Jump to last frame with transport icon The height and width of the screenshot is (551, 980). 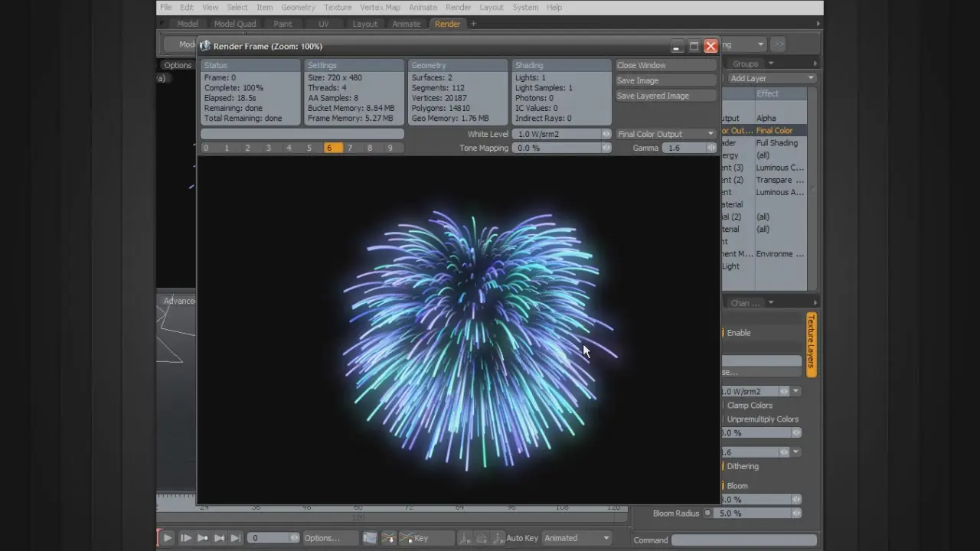tap(236, 538)
